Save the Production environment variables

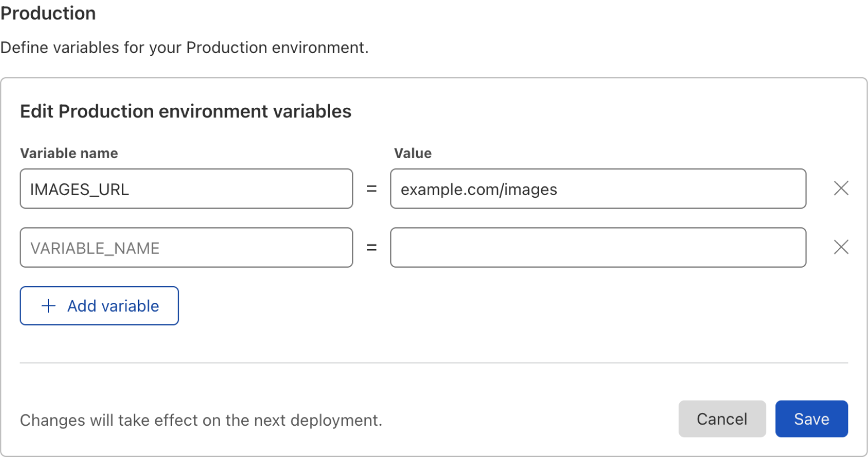pos(811,418)
